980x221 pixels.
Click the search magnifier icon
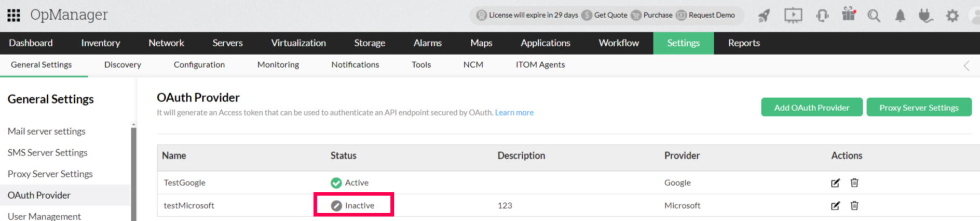click(x=874, y=16)
